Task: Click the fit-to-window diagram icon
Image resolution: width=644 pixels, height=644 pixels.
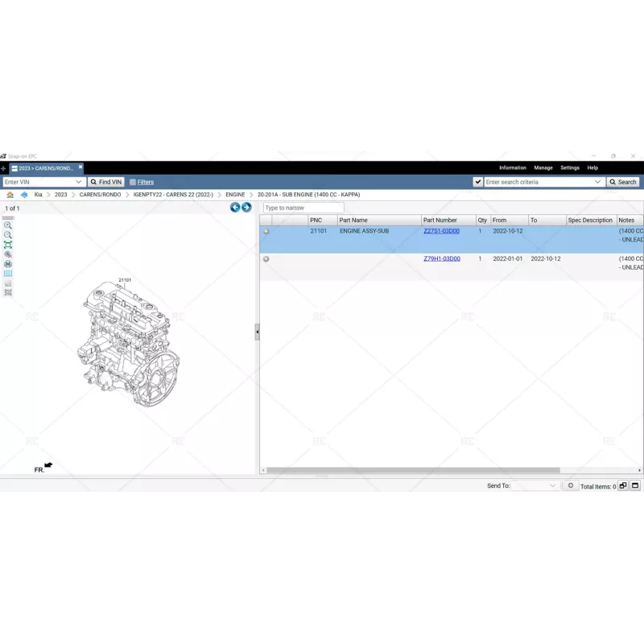Action: pos(8,245)
